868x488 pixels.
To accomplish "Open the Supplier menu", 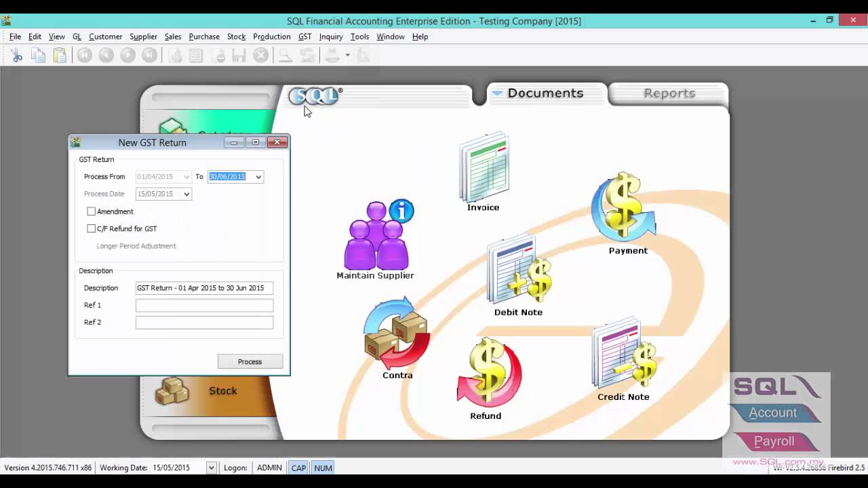I will (x=143, y=37).
